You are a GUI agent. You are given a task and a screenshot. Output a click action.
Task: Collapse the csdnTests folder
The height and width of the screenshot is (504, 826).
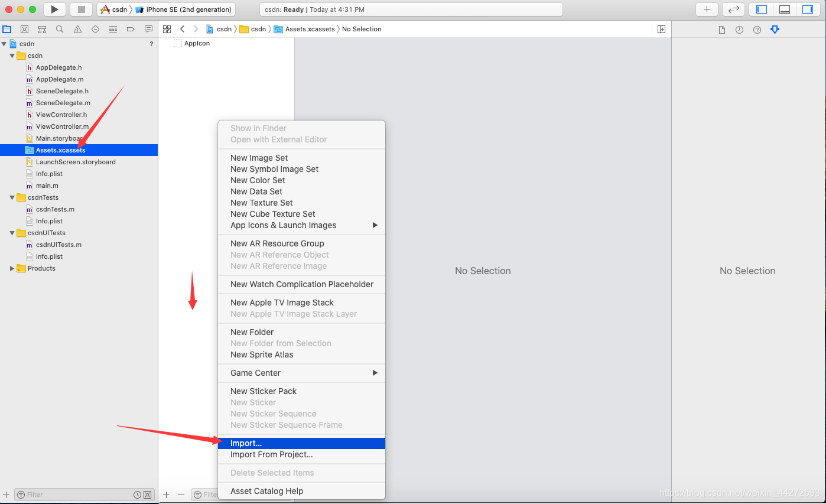12,197
